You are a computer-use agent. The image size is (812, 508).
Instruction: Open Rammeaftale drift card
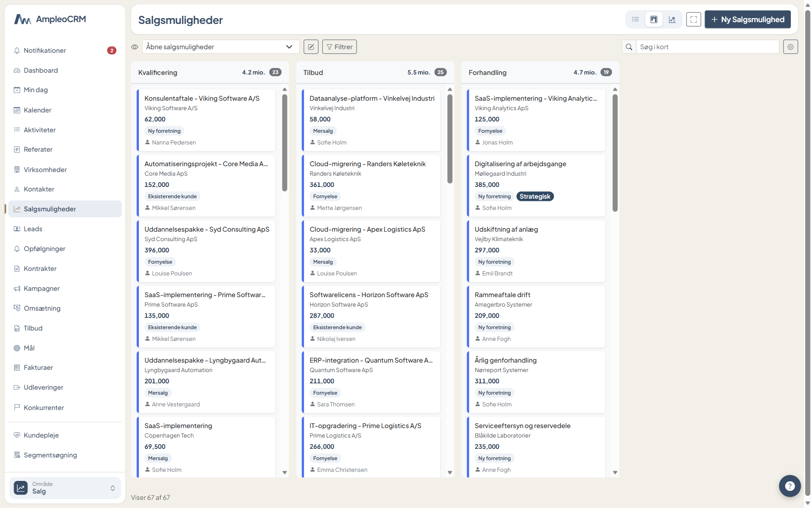click(x=536, y=317)
